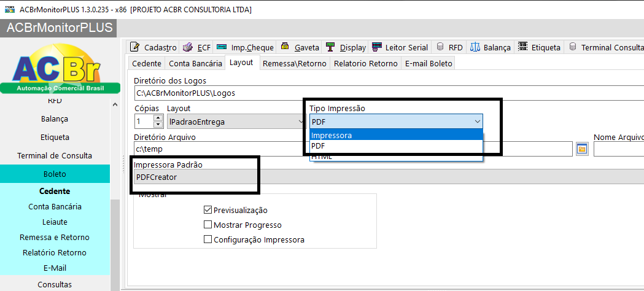
Task: Open the ECF tab with printer icon
Action: click(196, 47)
